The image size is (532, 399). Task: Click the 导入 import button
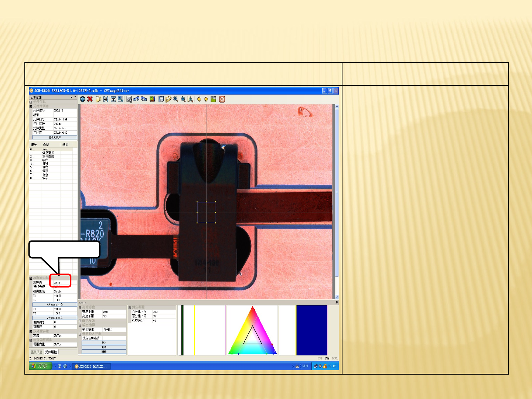(104, 343)
